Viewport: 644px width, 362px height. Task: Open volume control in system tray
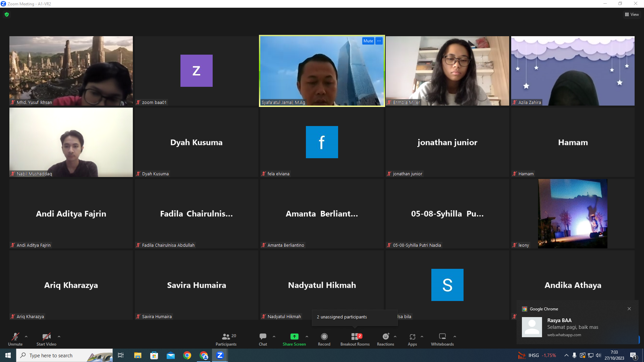599,355
